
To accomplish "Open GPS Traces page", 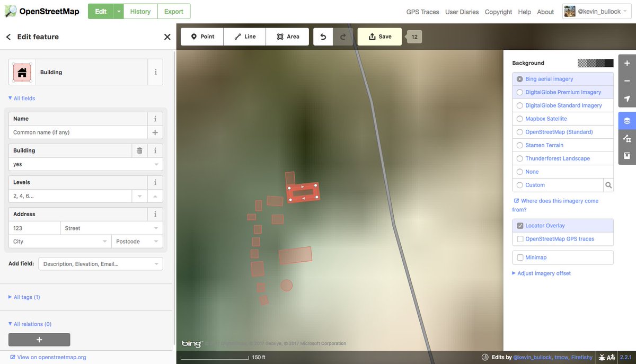I will point(422,12).
